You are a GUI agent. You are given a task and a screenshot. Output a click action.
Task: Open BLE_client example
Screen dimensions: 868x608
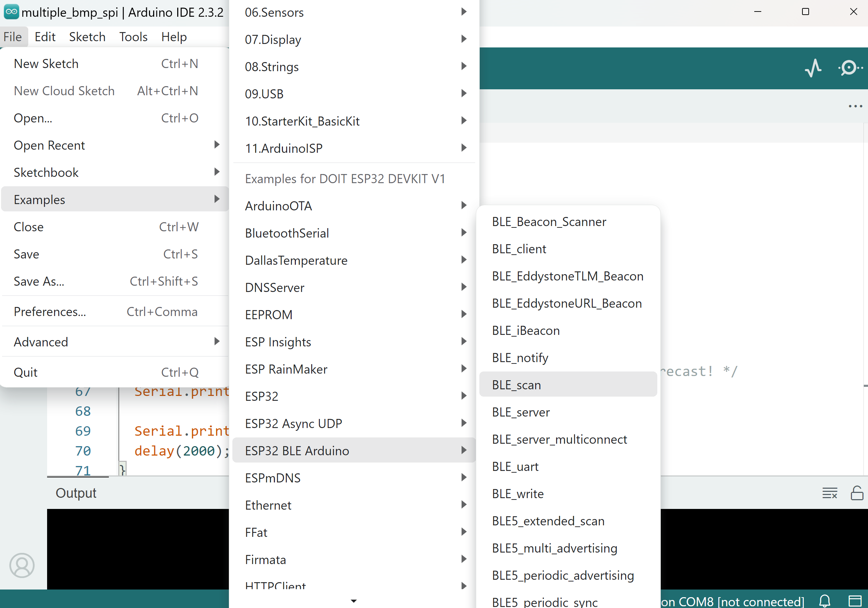pos(568,249)
